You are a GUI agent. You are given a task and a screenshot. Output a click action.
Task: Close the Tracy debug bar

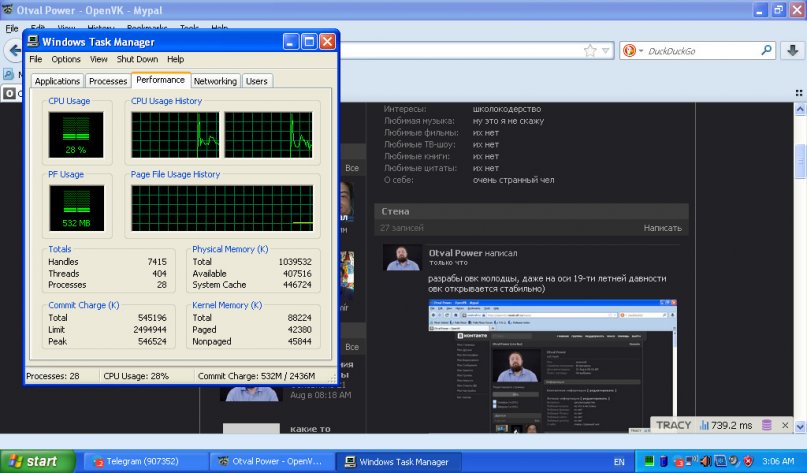coord(786,425)
